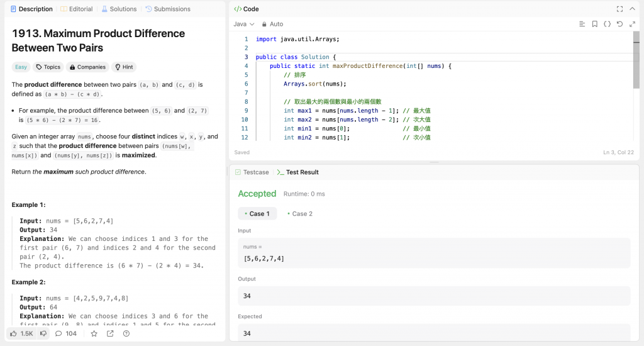Screen dimensions: 644x346
Task: Click the question mark feedback icon
Action: tap(126, 333)
